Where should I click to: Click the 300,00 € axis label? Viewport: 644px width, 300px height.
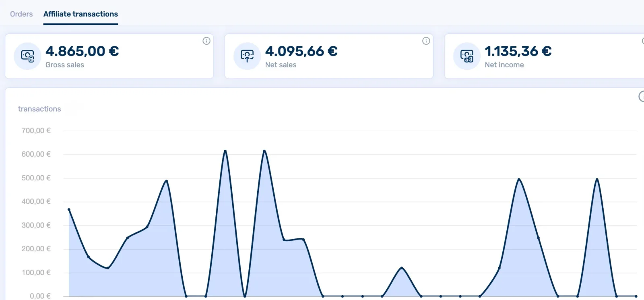coord(36,225)
